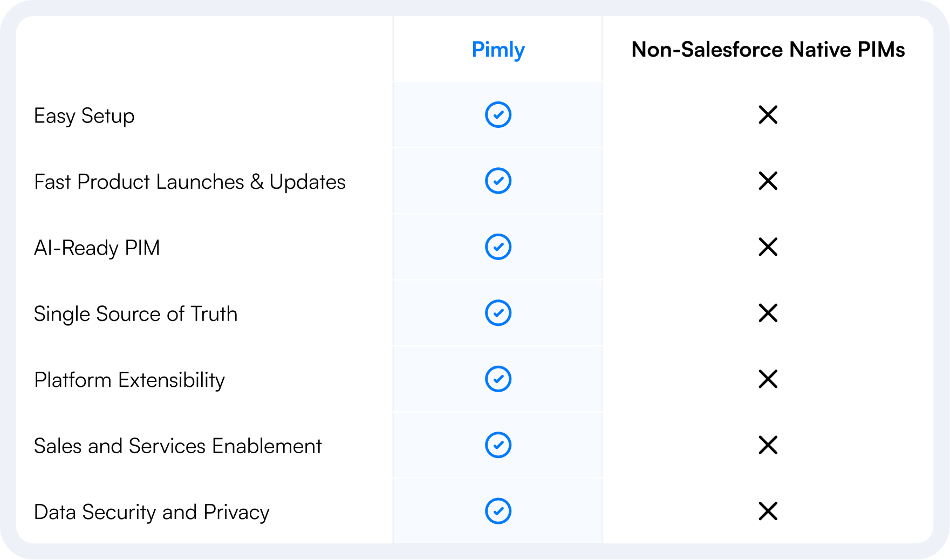This screenshot has width=950, height=560.
Task: Select the Non-Salesforce Native PIMs header
Action: 768,49
